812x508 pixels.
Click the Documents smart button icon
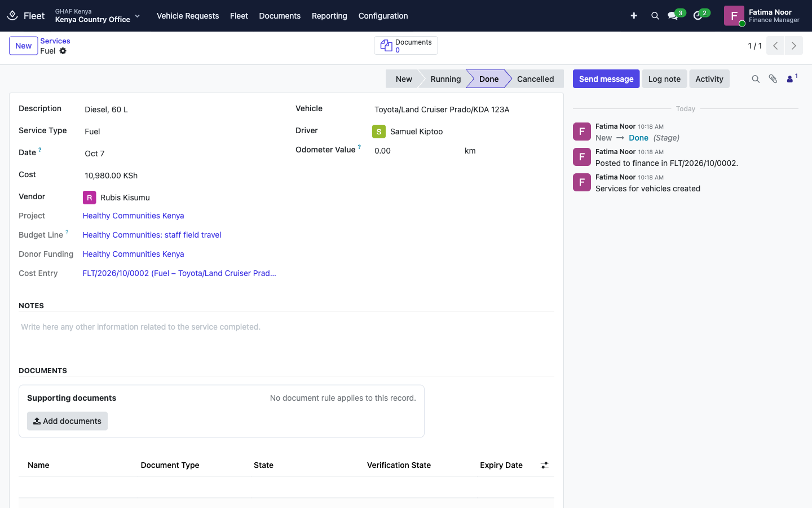[386, 46]
